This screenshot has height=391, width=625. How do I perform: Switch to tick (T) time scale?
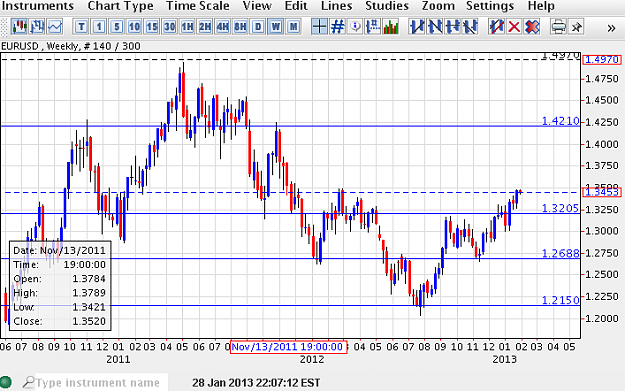pyautogui.click(x=81, y=27)
